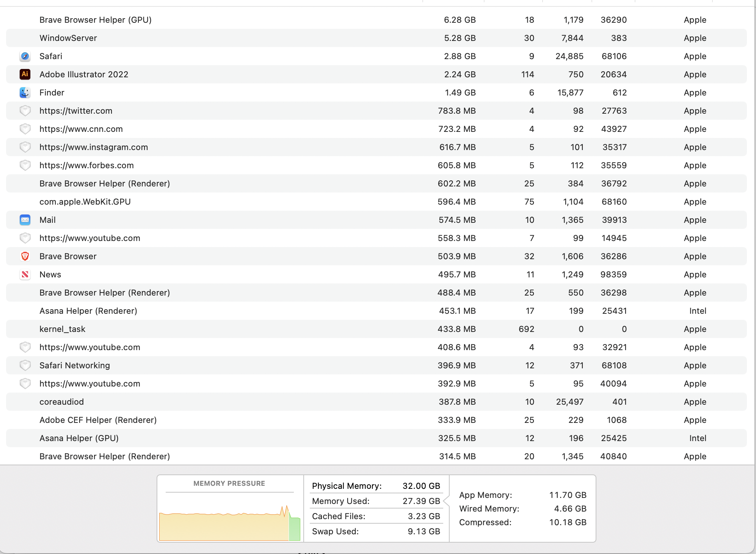Click the 6.28 GB memory value
Viewport: 756px width, 554px height.
tap(460, 20)
